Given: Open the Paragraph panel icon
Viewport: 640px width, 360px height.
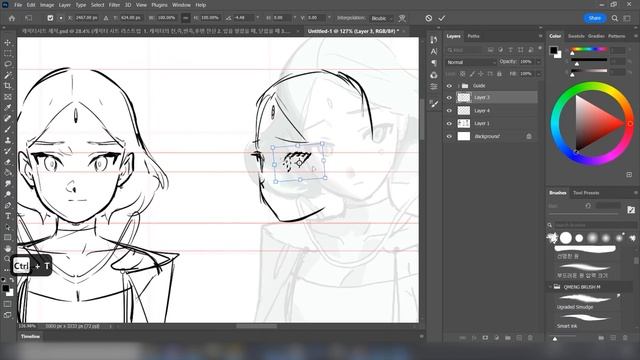Looking at the screenshot, I should [x=433, y=63].
